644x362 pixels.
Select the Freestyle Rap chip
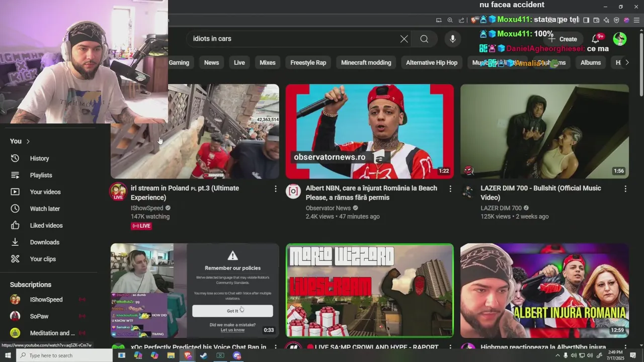[308, 63]
